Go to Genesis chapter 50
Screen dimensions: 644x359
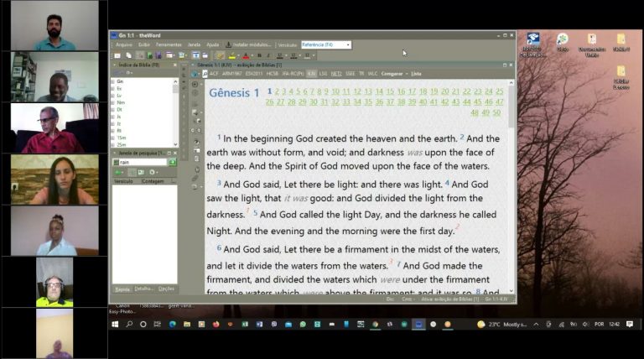click(x=496, y=112)
